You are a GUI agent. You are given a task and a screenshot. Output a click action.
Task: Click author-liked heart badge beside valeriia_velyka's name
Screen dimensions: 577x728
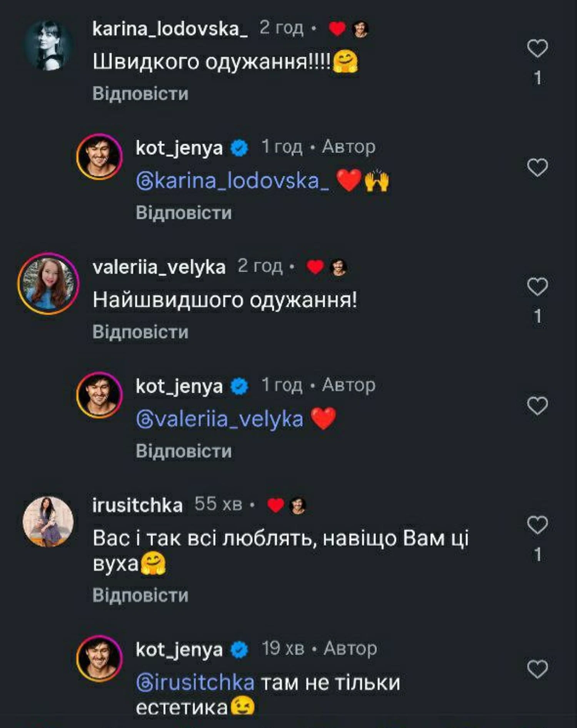(315, 267)
